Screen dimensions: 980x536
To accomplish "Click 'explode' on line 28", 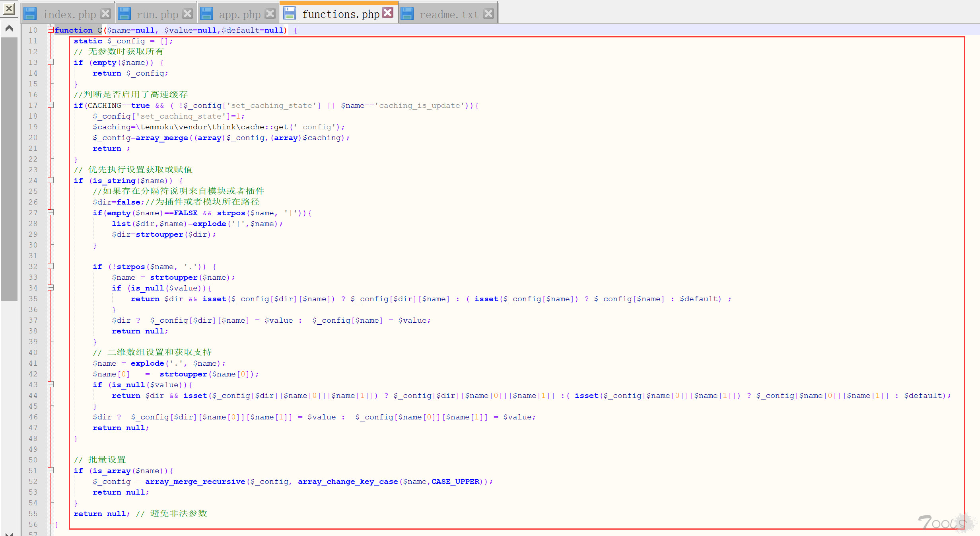I will 210,224.
